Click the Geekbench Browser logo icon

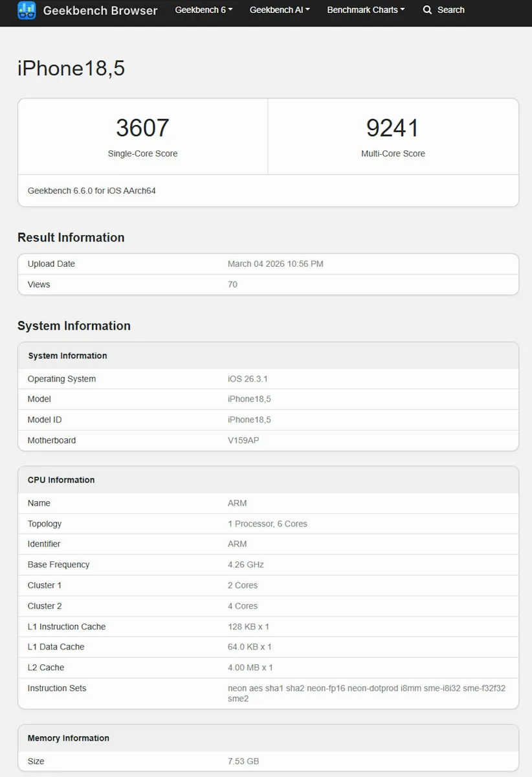click(26, 10)
